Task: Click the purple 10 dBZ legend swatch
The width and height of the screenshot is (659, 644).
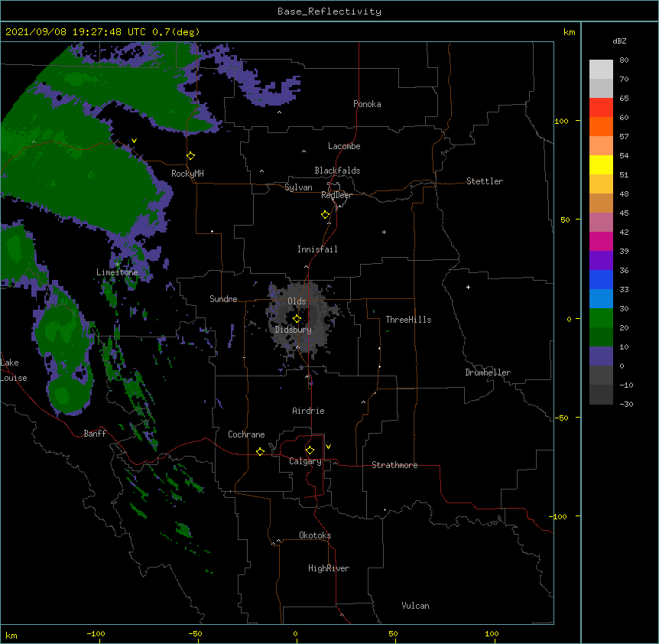Action: [x=601, y=356]
